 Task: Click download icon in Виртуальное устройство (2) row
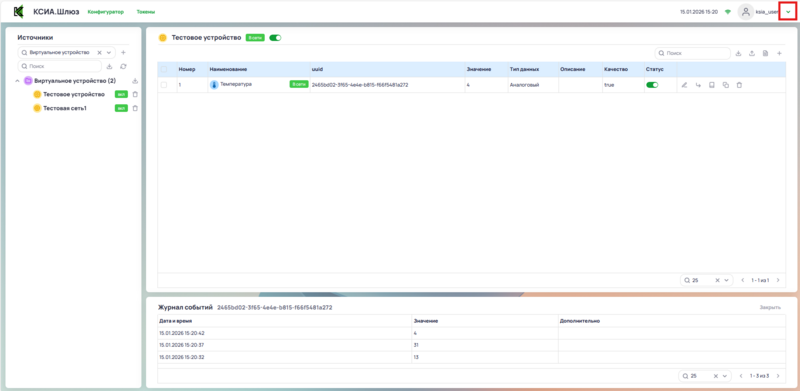coord(135,81)
